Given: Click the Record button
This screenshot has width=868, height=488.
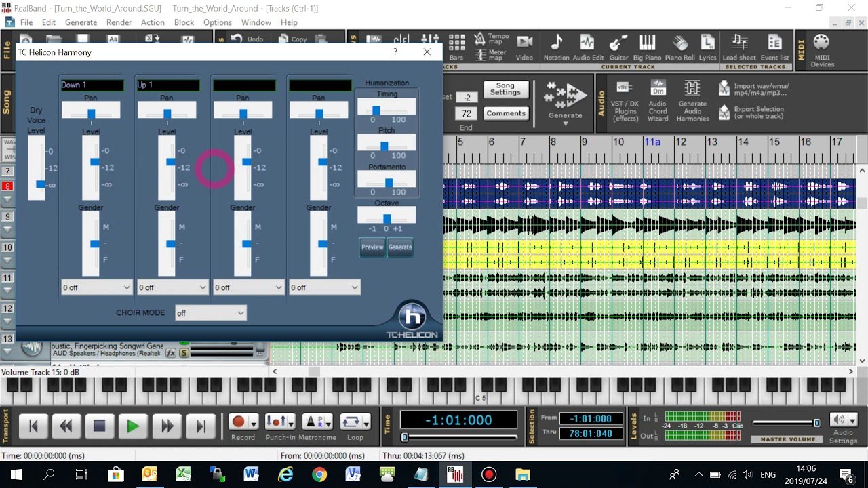Looking at the screenshot, I should [x=239, y=422].
